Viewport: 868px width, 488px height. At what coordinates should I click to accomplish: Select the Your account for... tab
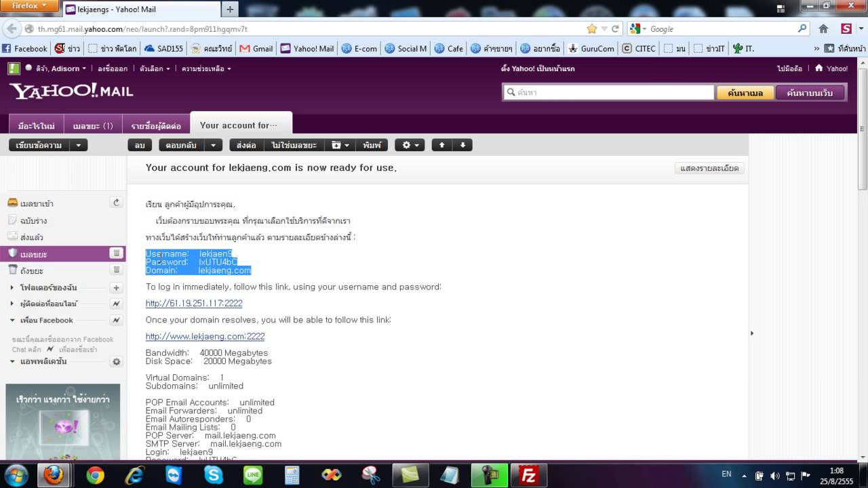click(241, 125)
